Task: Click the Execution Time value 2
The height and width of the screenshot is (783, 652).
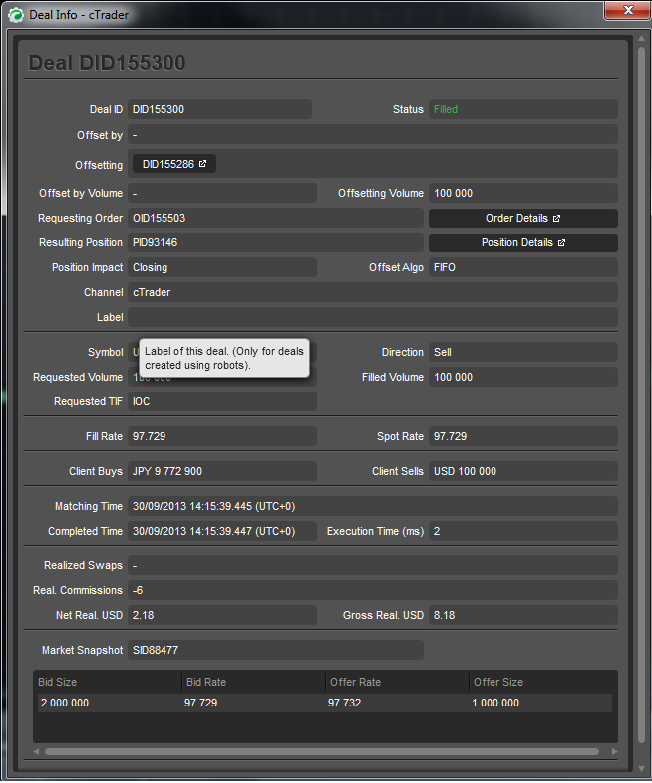Action: coord(523,531)
